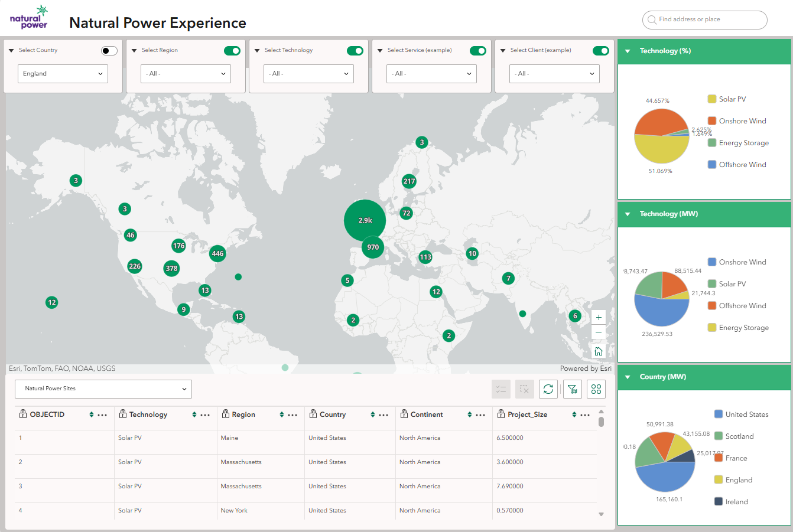Click the filter by map extent icon

[572, 389]
